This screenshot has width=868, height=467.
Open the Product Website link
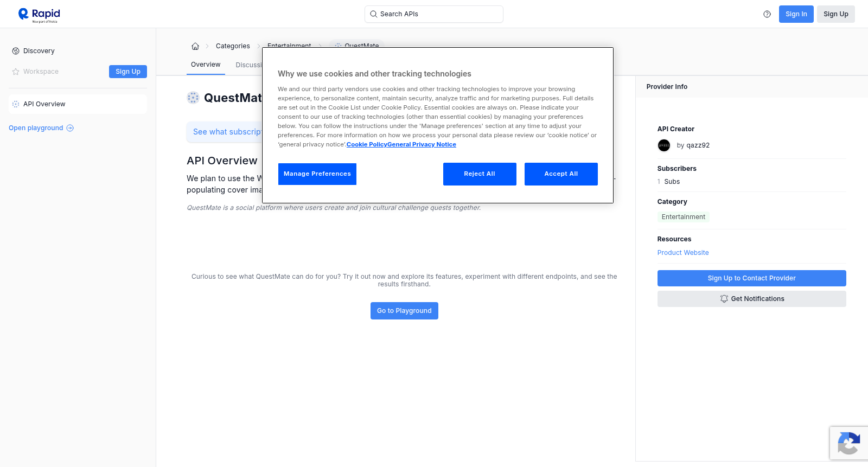pos(683,253)
